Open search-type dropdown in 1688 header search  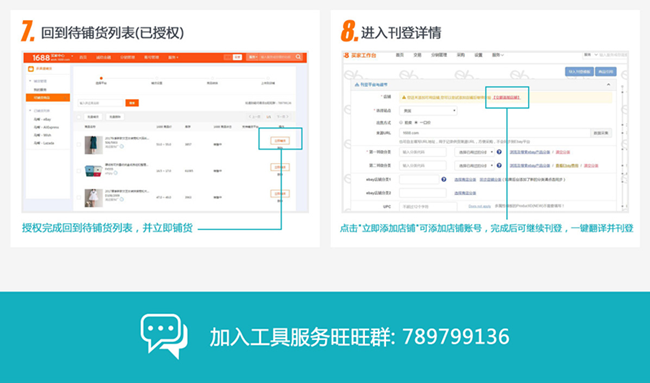[x=253, y=57]
